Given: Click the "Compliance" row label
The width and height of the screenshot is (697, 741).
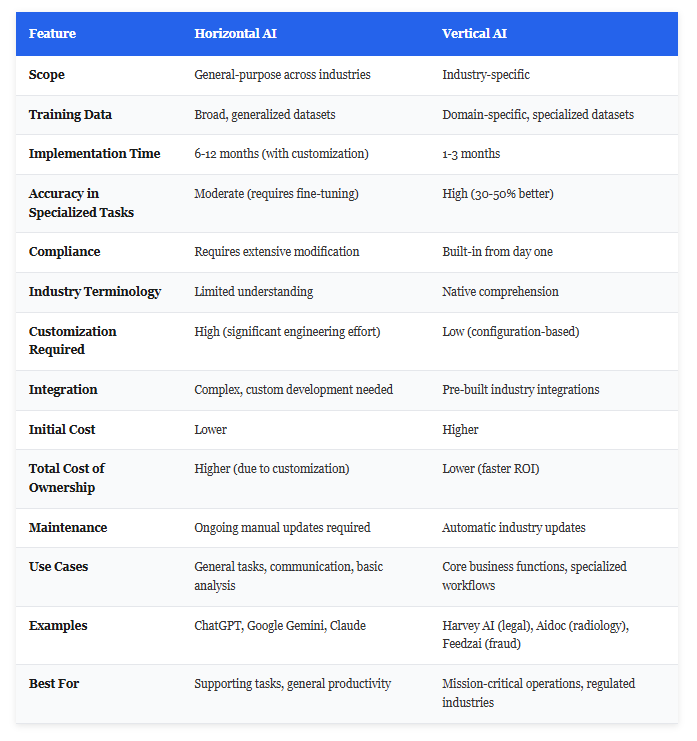Looking at the screenshot, I should click(65, 252).
